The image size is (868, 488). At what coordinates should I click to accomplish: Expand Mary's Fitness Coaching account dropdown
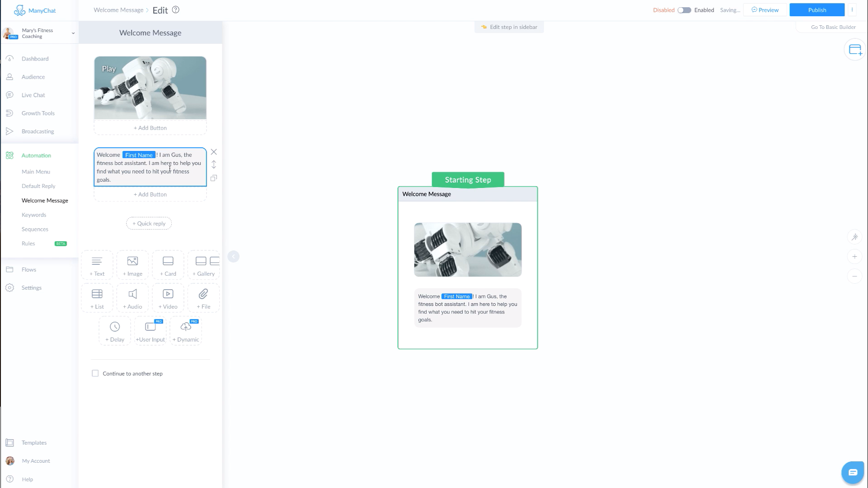pos(73,33)
